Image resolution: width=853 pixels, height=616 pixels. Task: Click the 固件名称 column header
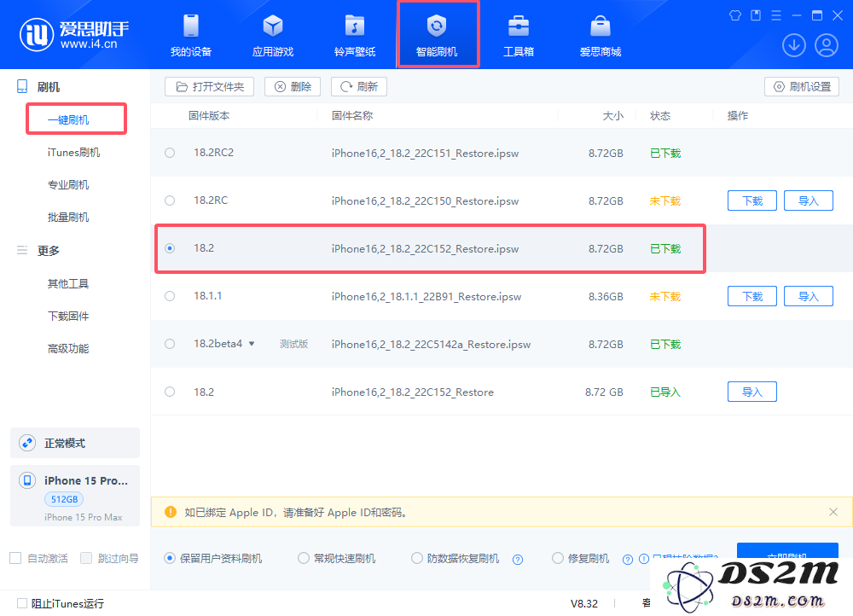352,116
